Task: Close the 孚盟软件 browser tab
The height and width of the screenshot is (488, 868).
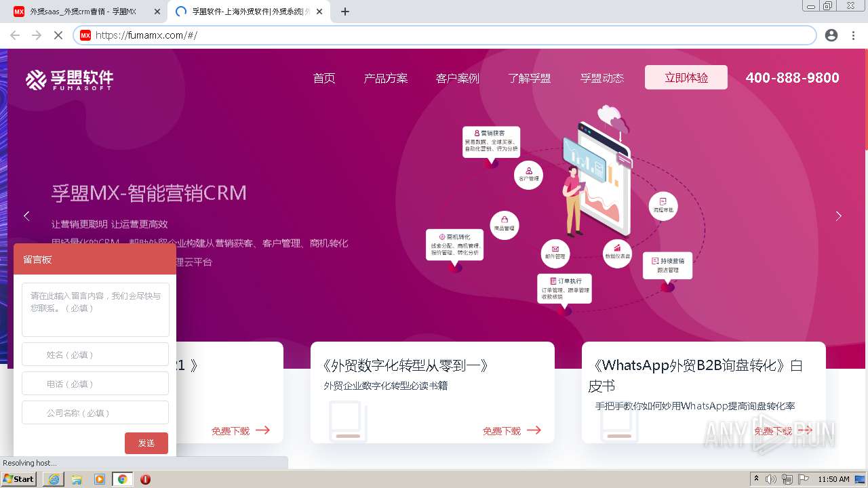Action: pyautogui.click(x=319, y=12)
